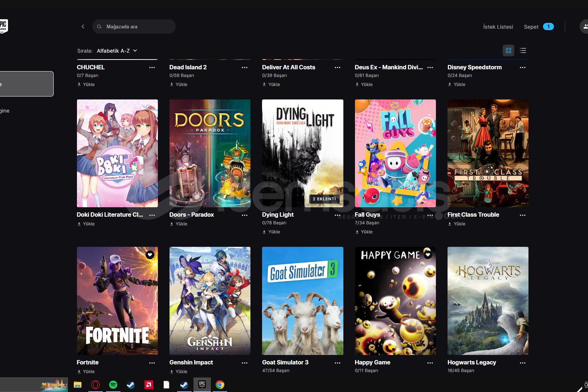Click 47/54 Başarı under Goat Simulator 3
Viewport: 588px width, 392px height.
tap(276, 371)
